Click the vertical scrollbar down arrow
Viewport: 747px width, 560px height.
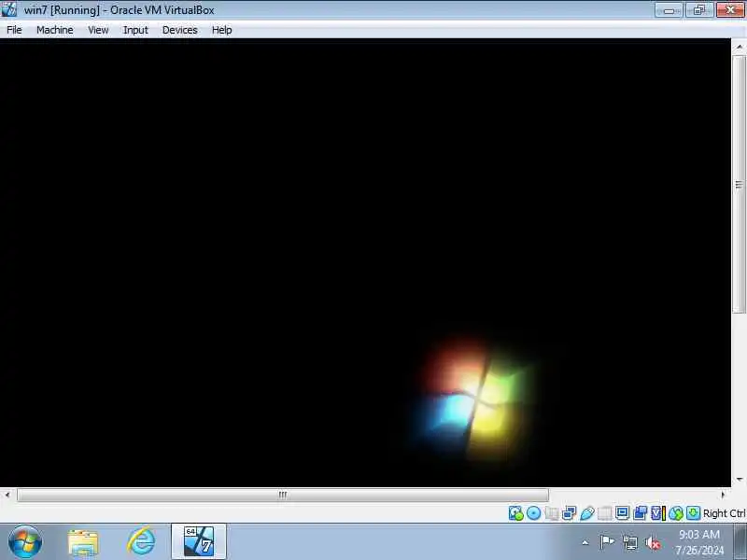[739, 480]
